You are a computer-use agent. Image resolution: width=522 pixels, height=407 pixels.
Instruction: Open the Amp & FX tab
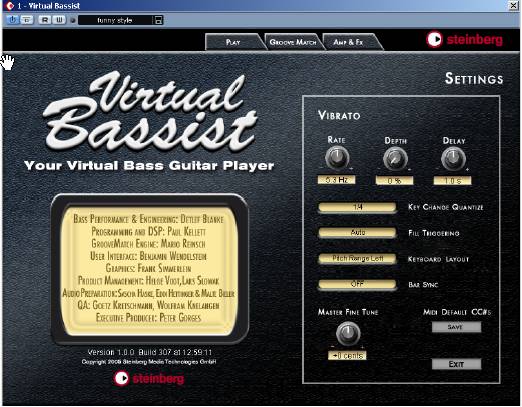click(x=348, y=42)
